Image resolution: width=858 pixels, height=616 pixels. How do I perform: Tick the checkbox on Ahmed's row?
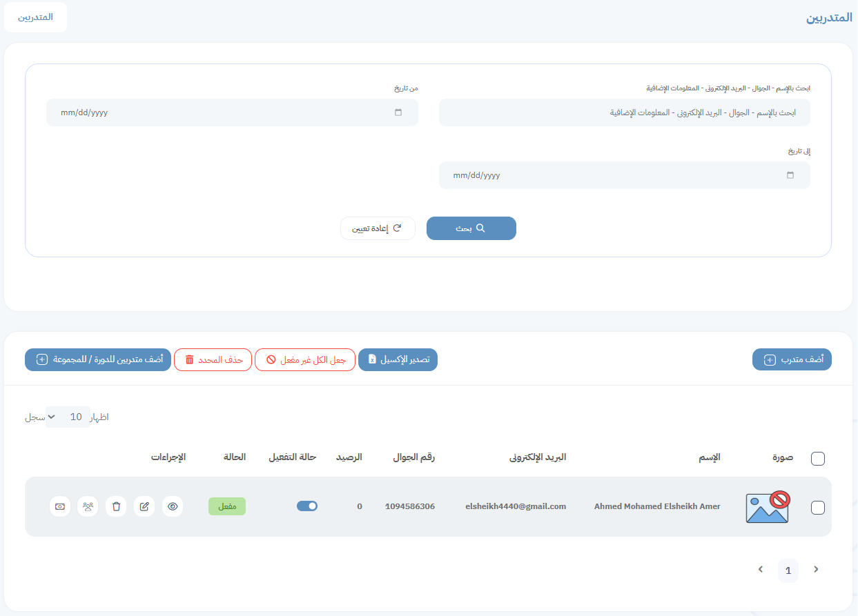click(x=818, y=507)
